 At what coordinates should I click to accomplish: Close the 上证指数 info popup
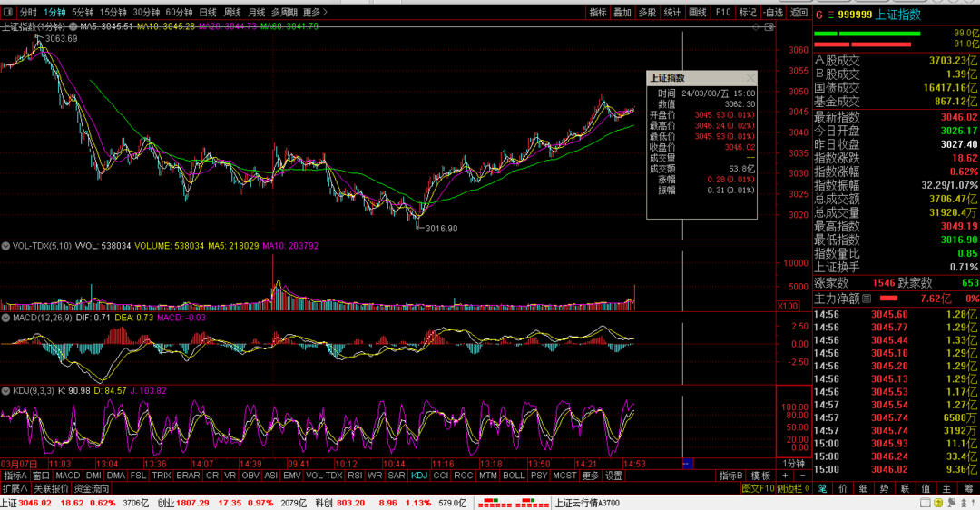pyautogui.click(x=750, y=77)
